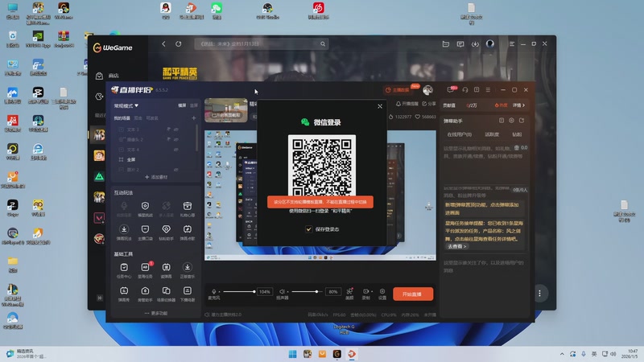Open the message icon with 99+ badge
The image size is (644, 362).
451,89
